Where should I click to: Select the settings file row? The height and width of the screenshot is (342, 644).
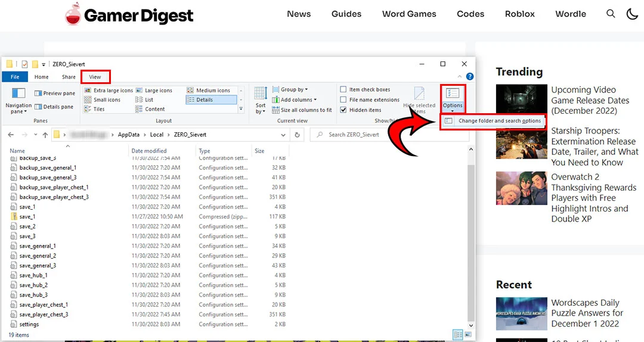click(148, 324)
